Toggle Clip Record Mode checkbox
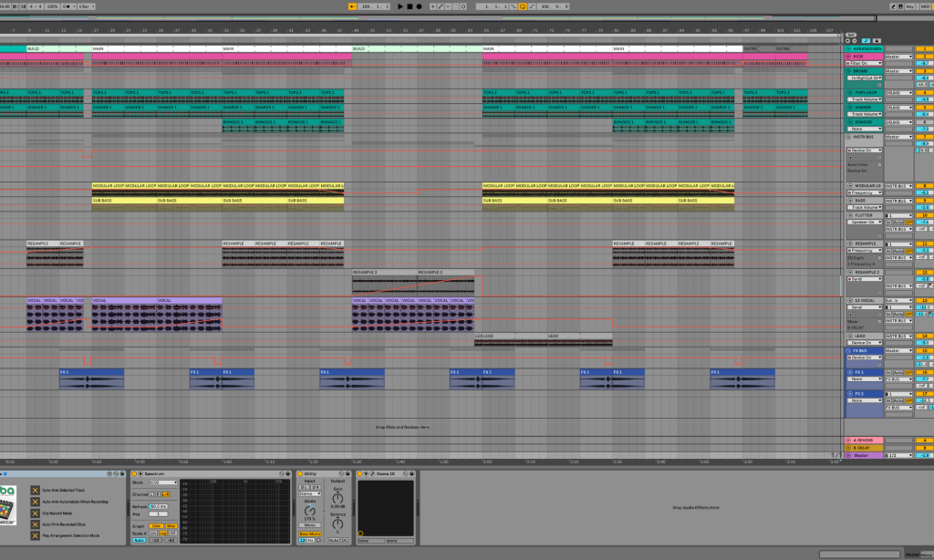This screenshot has width=934, height=560. tap(36, 513)
